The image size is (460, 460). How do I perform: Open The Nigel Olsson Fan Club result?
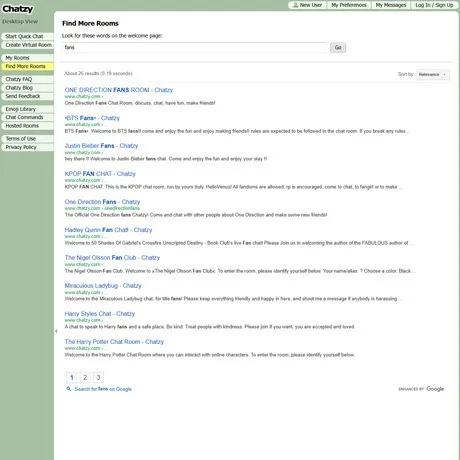pyautogui.click(x=112, y=258)
